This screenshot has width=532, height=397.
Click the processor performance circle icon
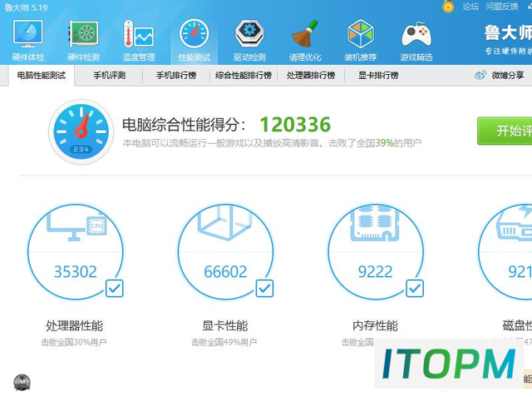click(76, 251)
